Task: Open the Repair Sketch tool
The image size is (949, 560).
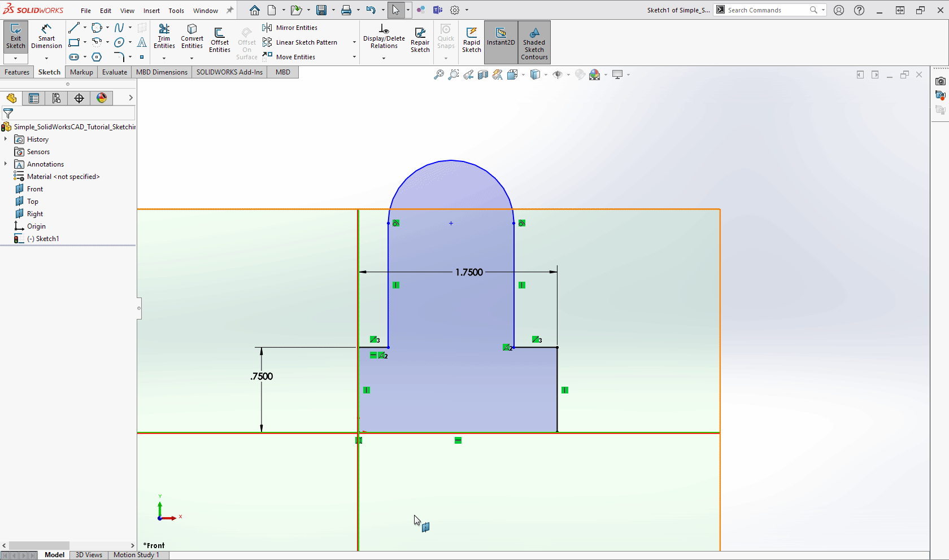Action: coord(420,35)
